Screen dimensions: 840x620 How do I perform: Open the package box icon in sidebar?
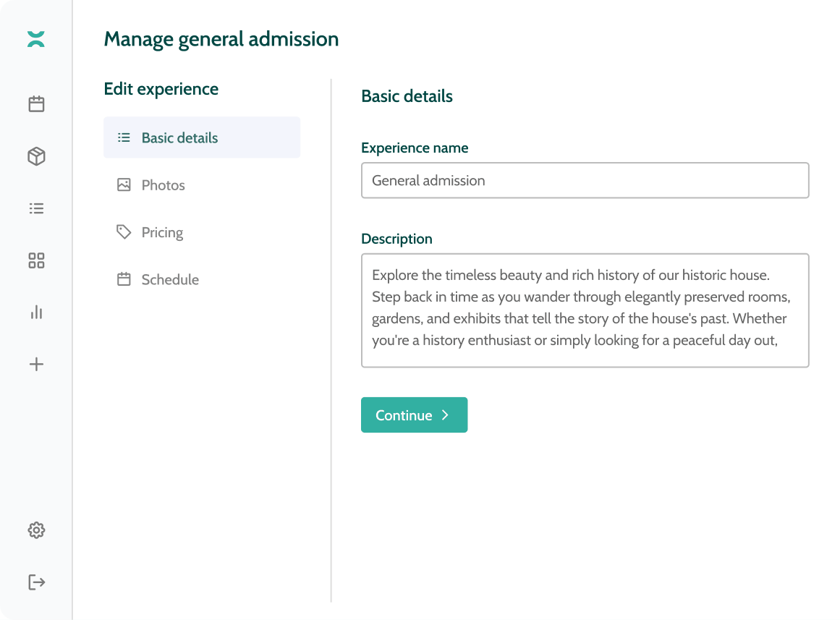click(x=36, y=156)
